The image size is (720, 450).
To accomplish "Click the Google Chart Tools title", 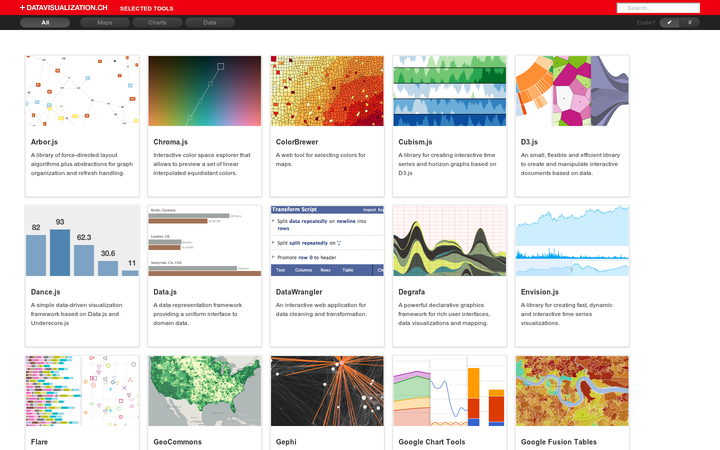I will pos(432,442).
